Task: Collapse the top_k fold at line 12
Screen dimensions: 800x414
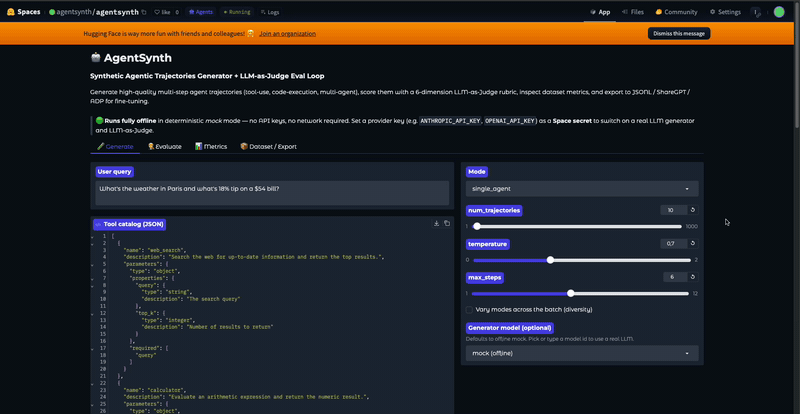Action: [92, 313]
